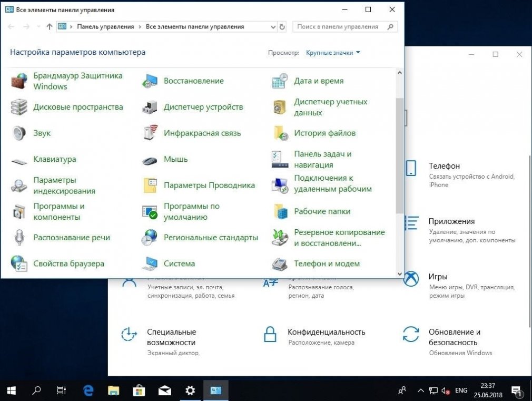Click the Control Panel vertical scrollbar thumb
Screen dimensions: 532x401
(400, 155)
